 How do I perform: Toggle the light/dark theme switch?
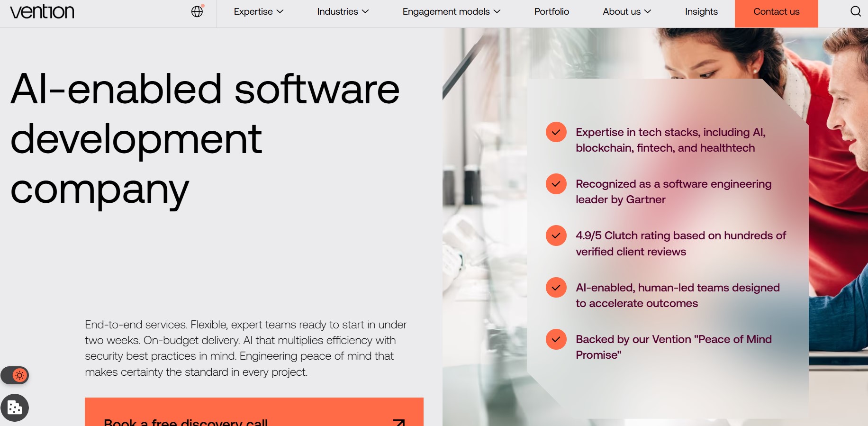(x=15, y=375)
